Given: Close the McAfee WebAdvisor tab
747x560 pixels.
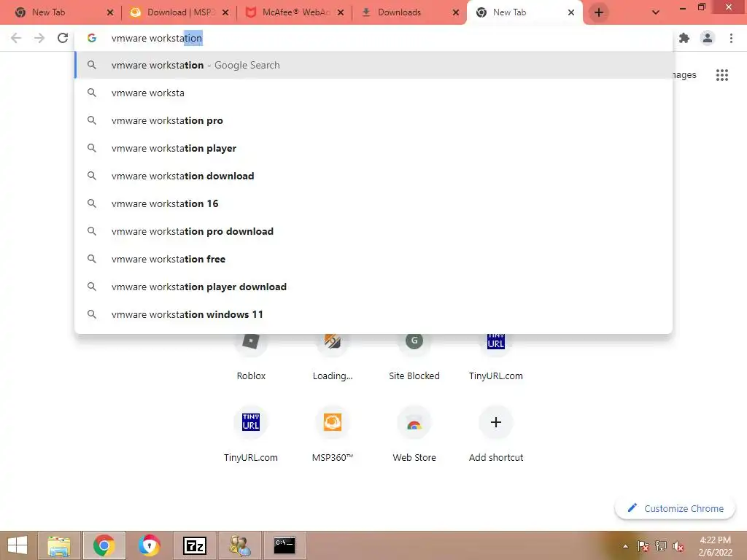Looking at the screenshot, I should [340, 12].
